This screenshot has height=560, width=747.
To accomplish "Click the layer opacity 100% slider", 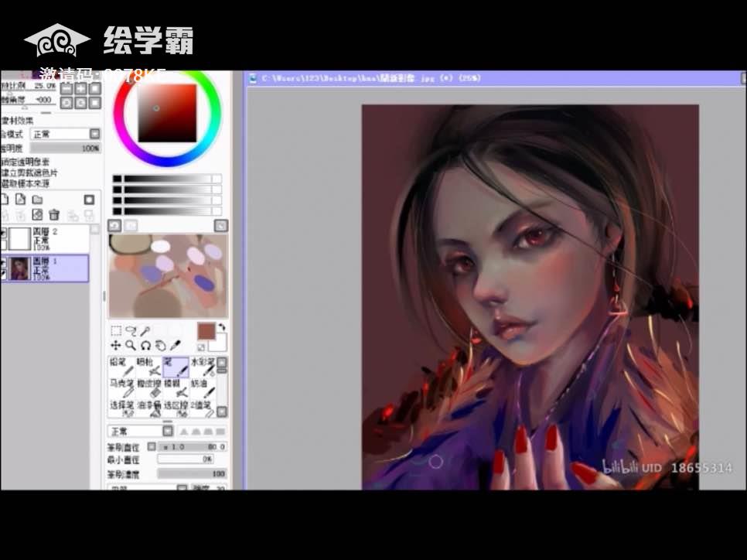I will click(65, 149).
